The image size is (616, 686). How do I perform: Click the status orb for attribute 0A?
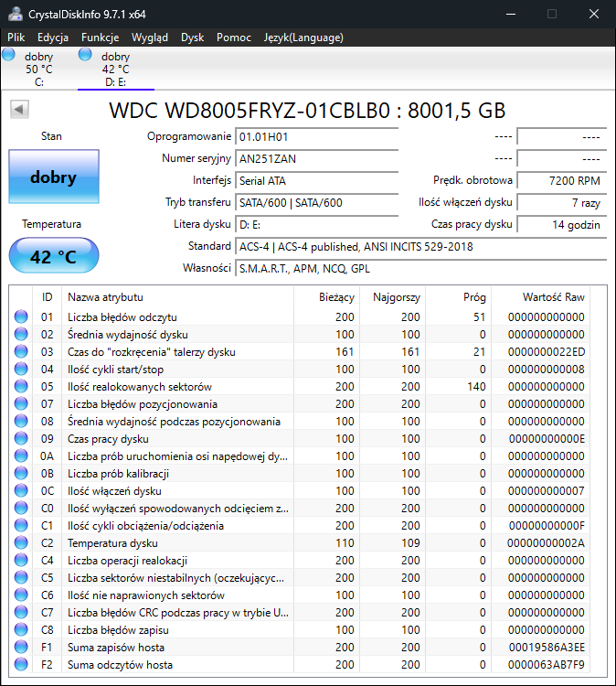point(21,456)
